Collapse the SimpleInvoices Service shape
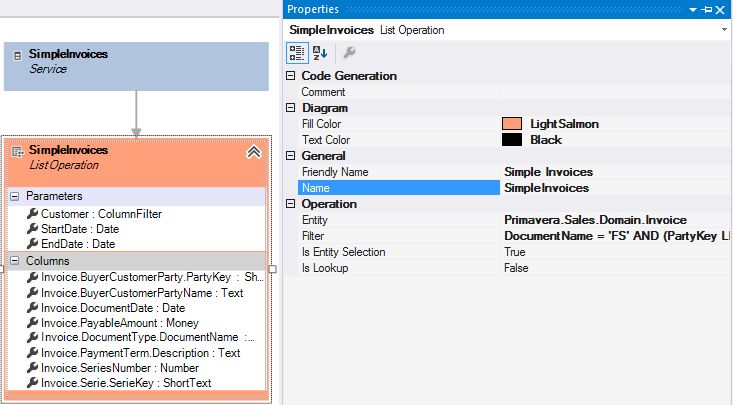Screen dimensions: 733x405 pyautogui.click(x=17, y=56)
